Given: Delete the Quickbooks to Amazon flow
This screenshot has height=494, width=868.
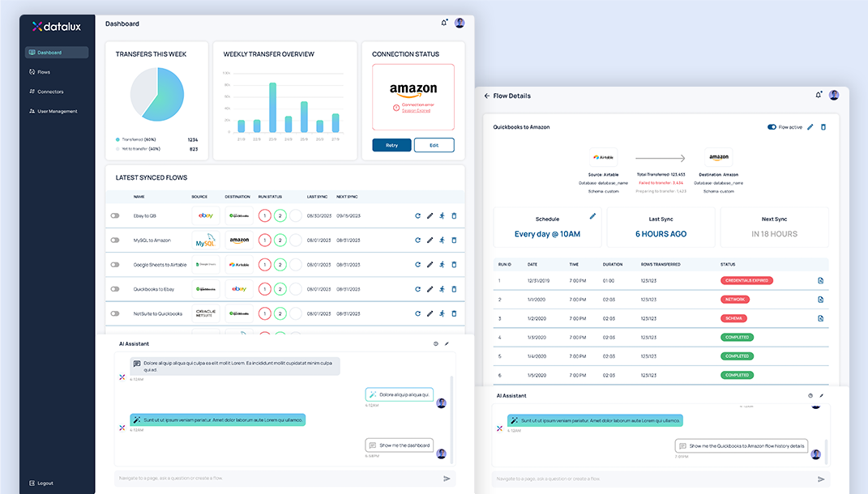Looking at the screenshot, I should 822,127.
